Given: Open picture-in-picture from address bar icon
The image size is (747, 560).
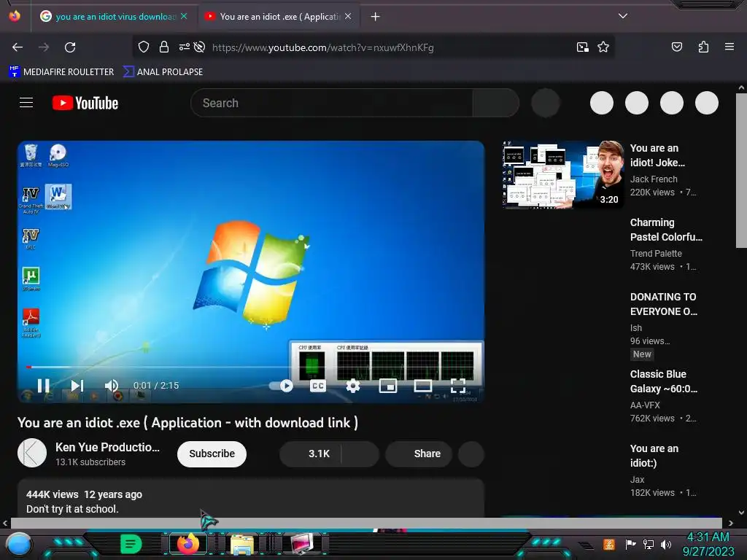Looking at the screenshot, I should coord(582,47).
